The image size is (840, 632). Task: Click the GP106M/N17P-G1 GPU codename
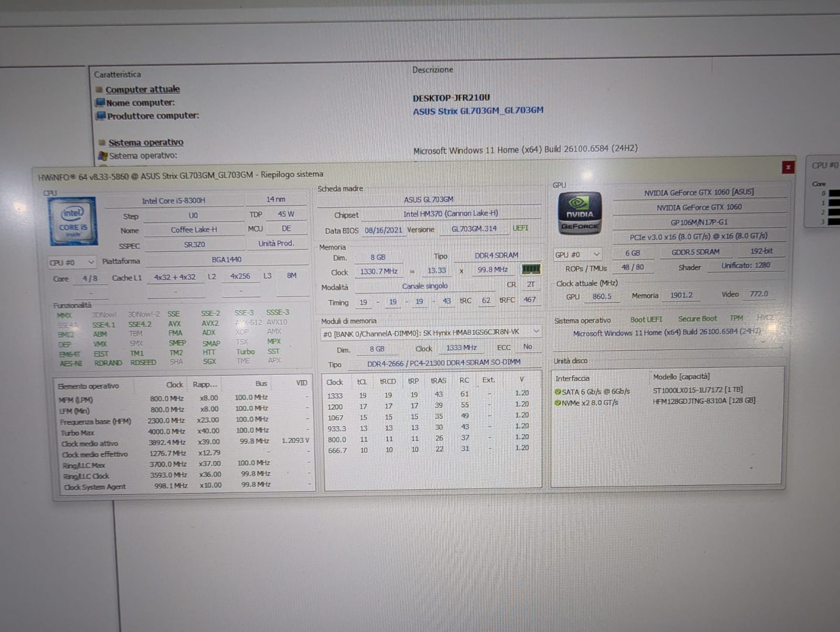click(699, 222)
